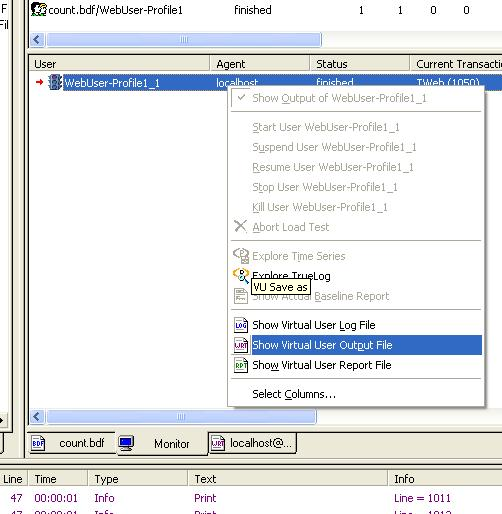Click the 00:00:01 time cell of line 47
The height and width of the screenshot is (514, 502).
(56, 498)
